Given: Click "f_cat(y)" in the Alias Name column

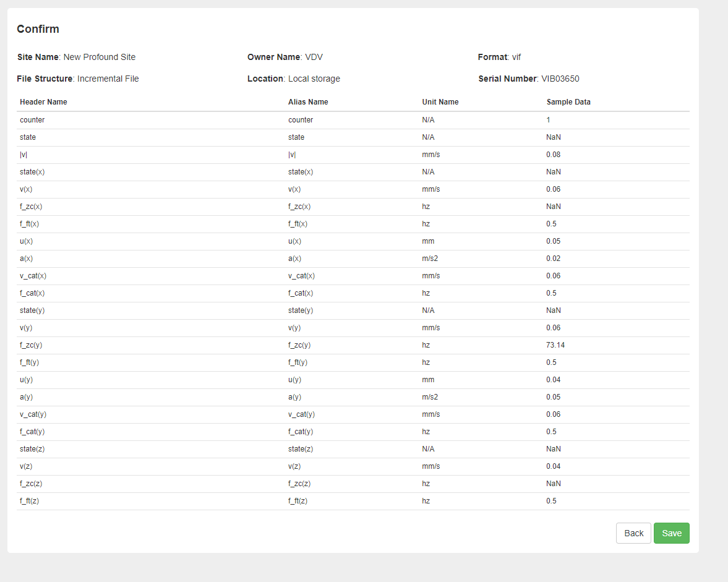Looking at the screenshot, I should coord(301,432).
